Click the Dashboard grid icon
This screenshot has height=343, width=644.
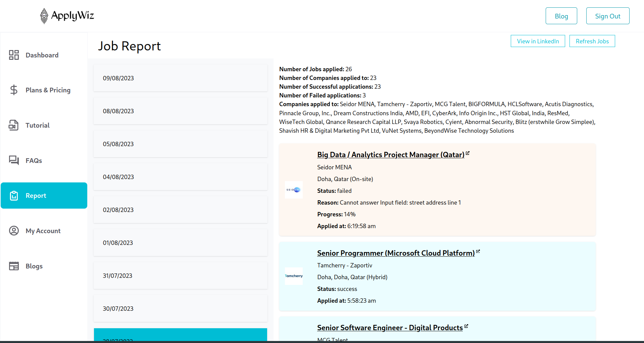click(x=14, y=55)
